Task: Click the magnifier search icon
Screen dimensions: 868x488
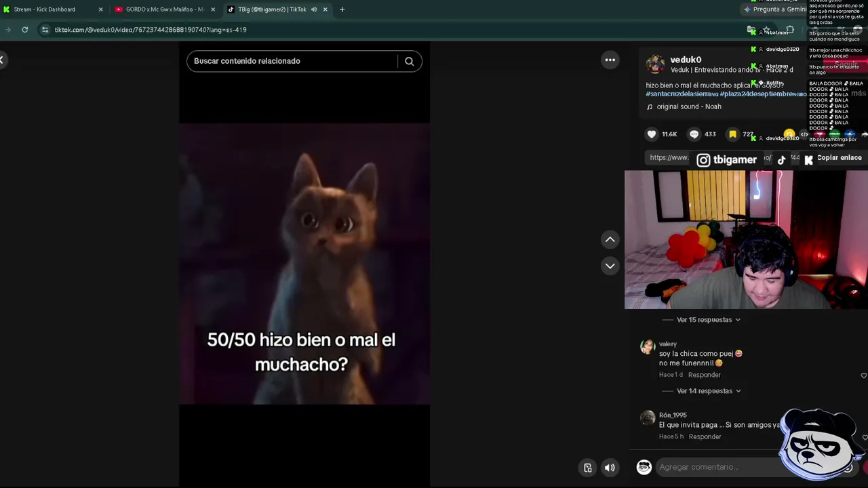Action: [409, 61]
